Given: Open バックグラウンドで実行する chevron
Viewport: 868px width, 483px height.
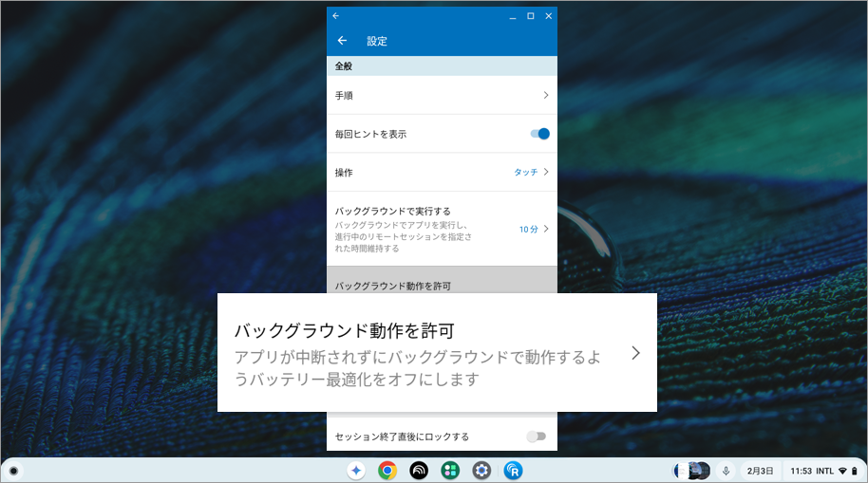Looking at the screenshot, I should (x=546, y=229).
